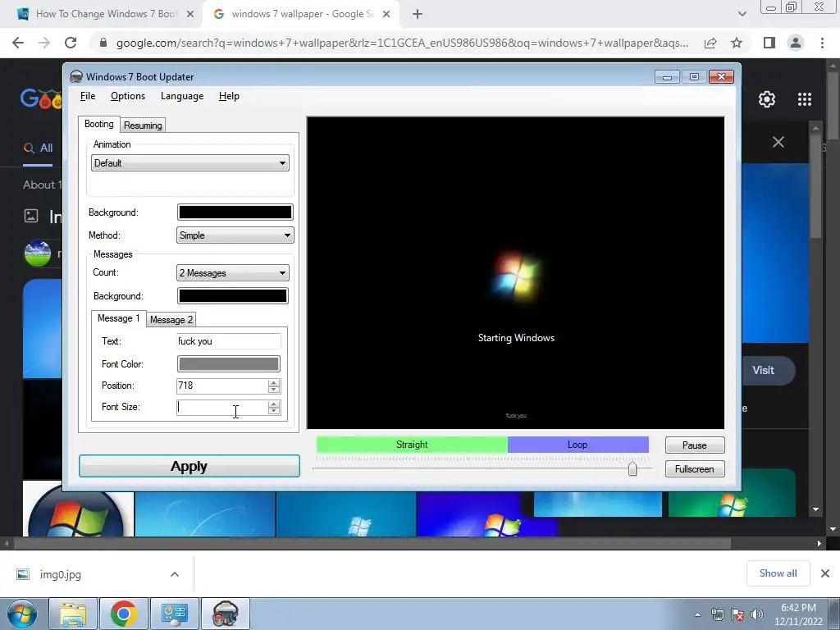Click the animation playback slider handle
This screenshot has width=840, height=630.
(x=632, y=468)
